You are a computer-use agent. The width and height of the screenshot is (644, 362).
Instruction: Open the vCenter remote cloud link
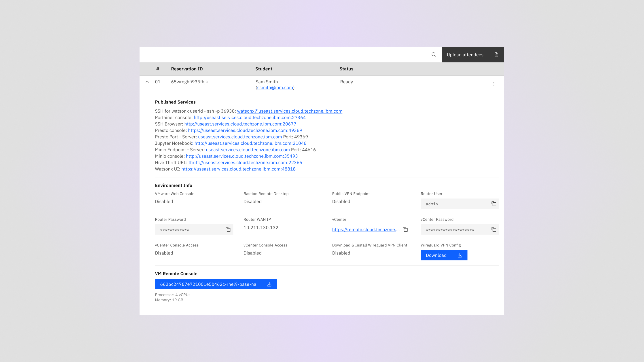(366, 229)
